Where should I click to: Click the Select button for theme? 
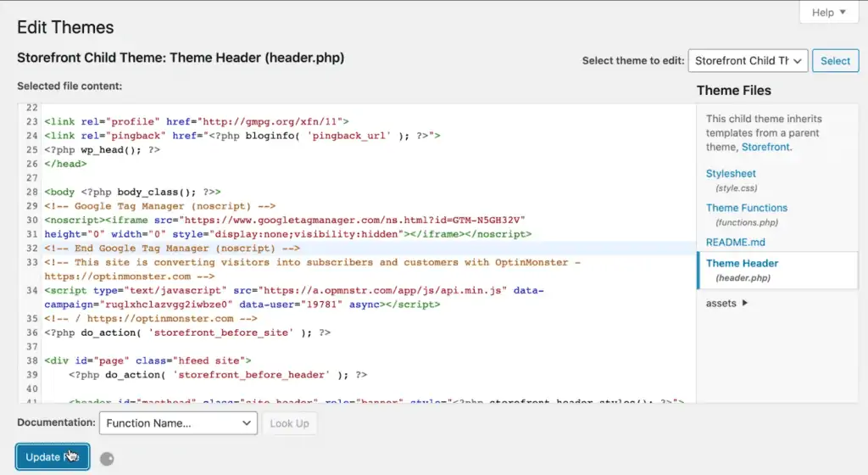tap(835, 61)
